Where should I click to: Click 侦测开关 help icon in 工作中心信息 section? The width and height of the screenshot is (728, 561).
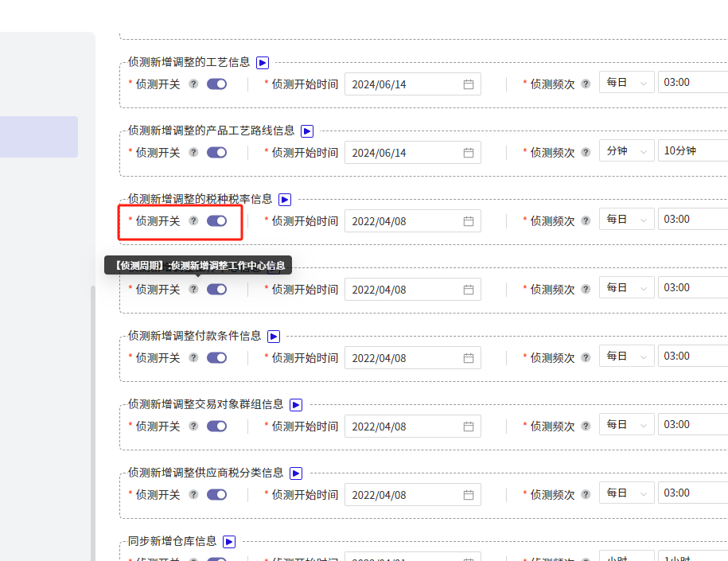pyautogui.click(x=193, y=290)
